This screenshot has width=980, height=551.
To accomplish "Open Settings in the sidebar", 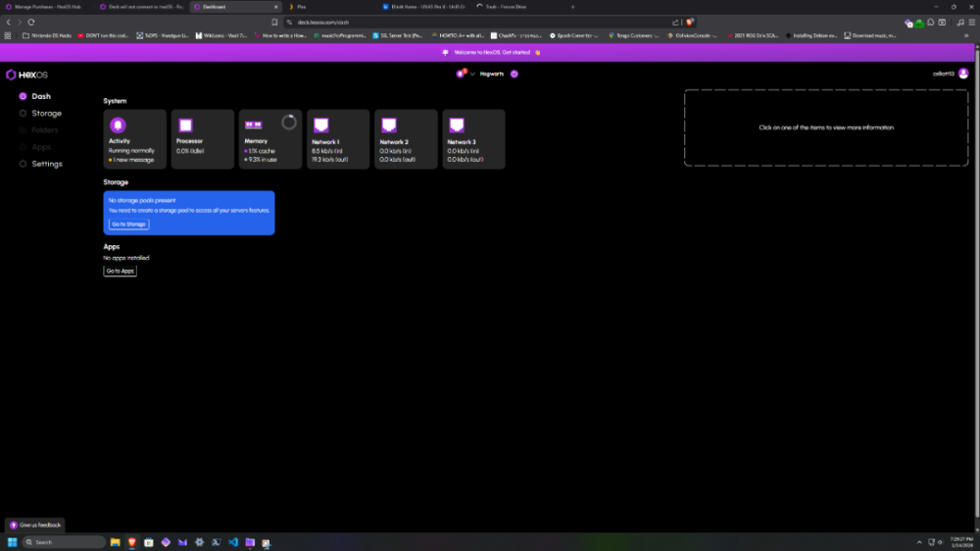I will click(46, 164).
